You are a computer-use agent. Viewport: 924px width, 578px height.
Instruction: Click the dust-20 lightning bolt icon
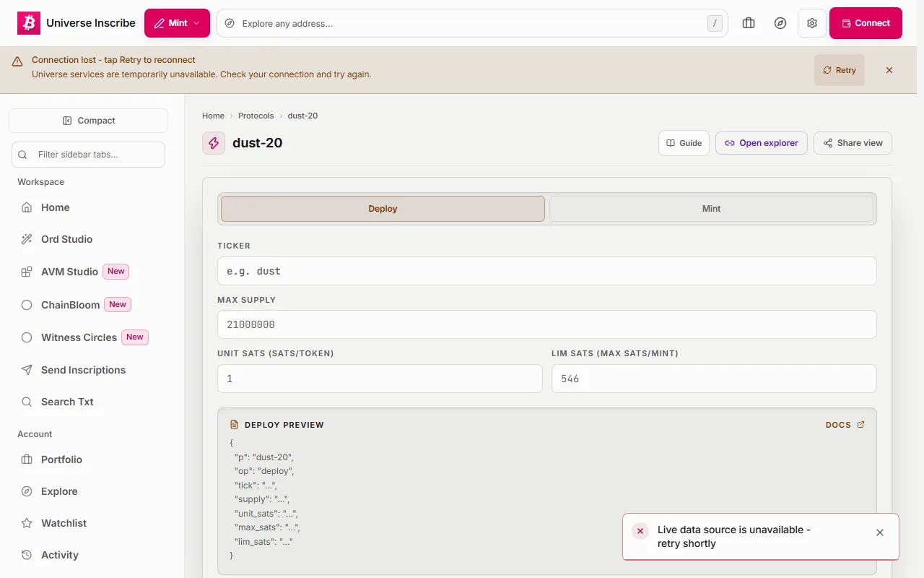pos(214,143)
